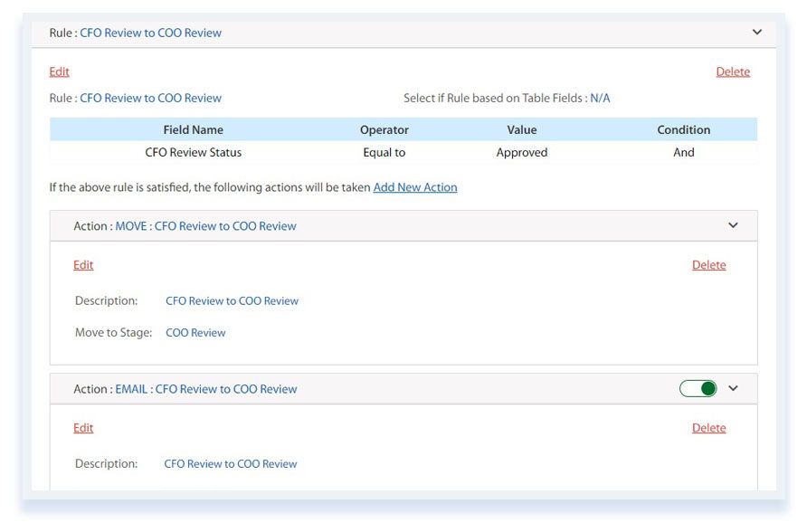This screenshot has height=532, width=807.
Task: Collapse the EMAIL action panel chevron
Action: tap(733, 388)
